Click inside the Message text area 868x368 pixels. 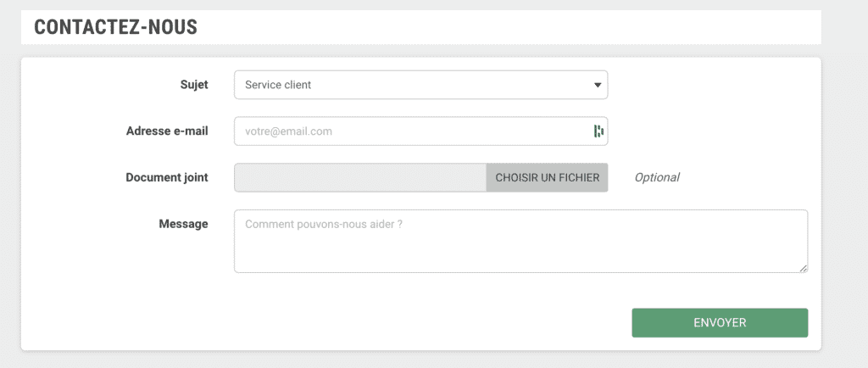pyautogui.click(x=520, y=242)
